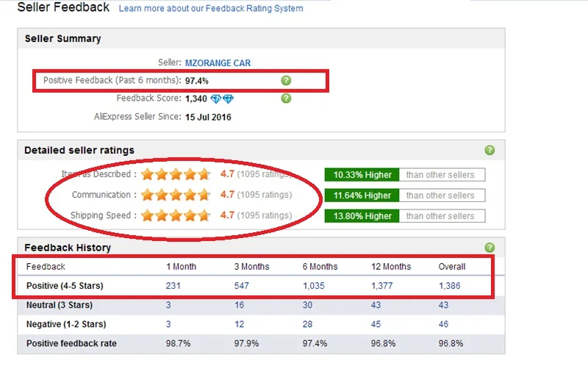Open the 16 neutral feedback for 3 Months
The height and width of the screenshot is (377, 588).
240,305
